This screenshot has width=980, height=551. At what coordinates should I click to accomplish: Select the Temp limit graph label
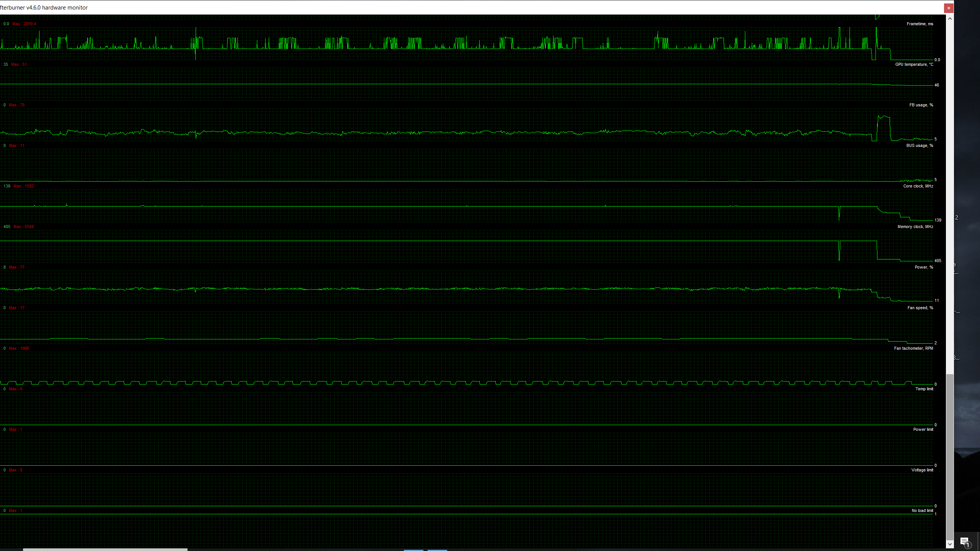[x=924, y=389]
